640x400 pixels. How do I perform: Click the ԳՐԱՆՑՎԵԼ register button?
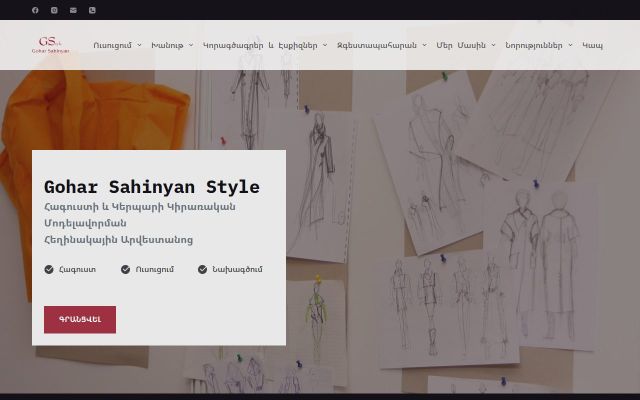coord(80,320)
